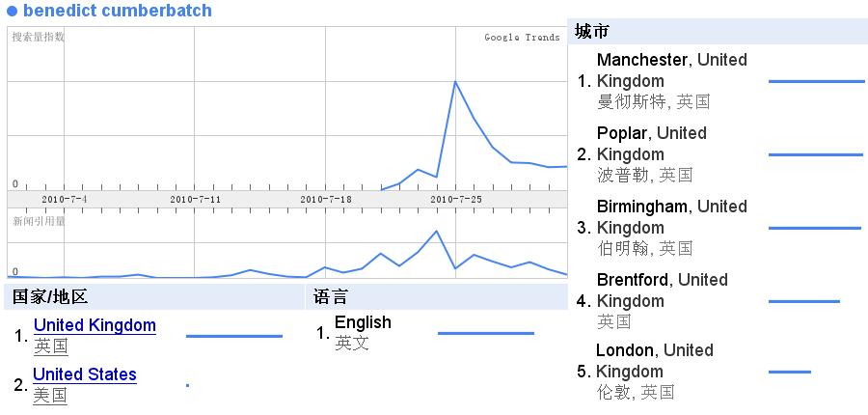Click the United Kingdom blue volume bar
868x415 pixels.
[233, 336]
